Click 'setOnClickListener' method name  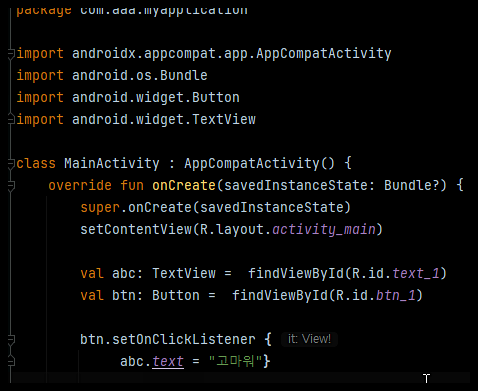pos(184,339)
